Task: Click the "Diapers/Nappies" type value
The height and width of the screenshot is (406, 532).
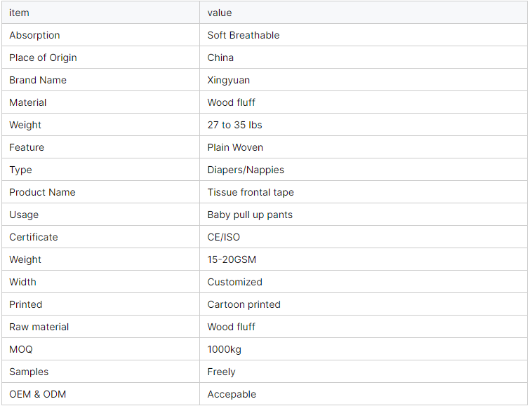Action: [246, 170]
